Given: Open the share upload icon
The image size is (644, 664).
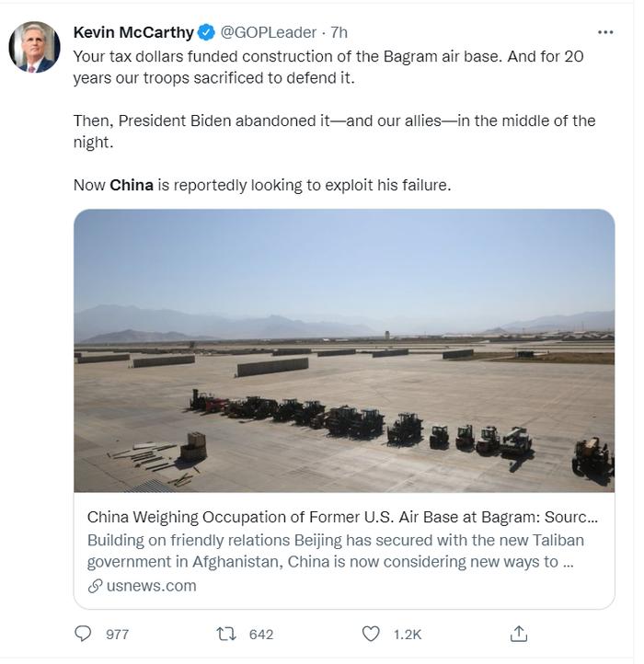Looking at the screenshot, I should pos(519,634).
